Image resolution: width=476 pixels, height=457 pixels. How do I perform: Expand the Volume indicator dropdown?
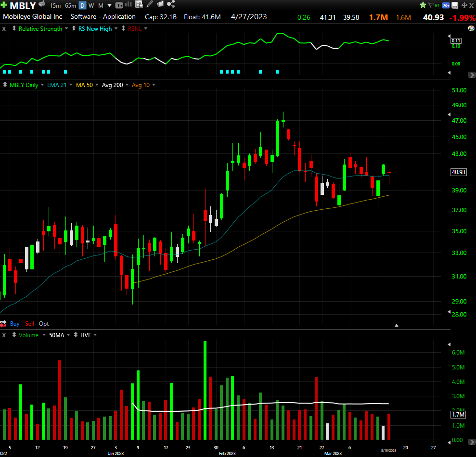(44, 335)
